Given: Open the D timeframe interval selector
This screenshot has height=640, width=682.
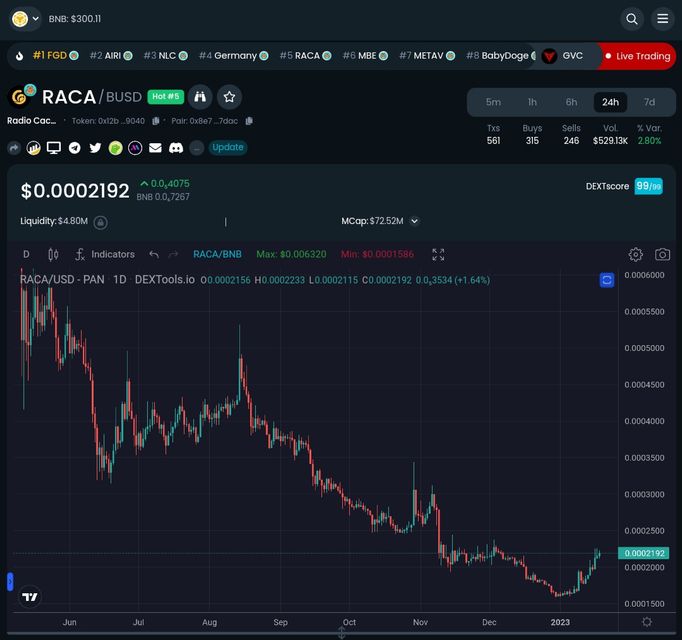Looking at the screenshot, I should click(x=26, y=254).
